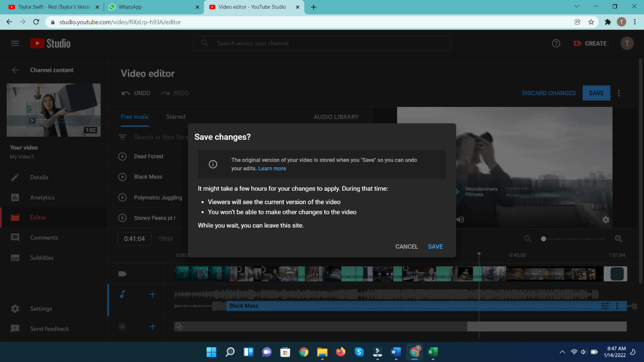Click the video camera track icon
Image resolution: width=644 pixels, height=362 pixels.
pyautogui.click(x=122, y=273)
